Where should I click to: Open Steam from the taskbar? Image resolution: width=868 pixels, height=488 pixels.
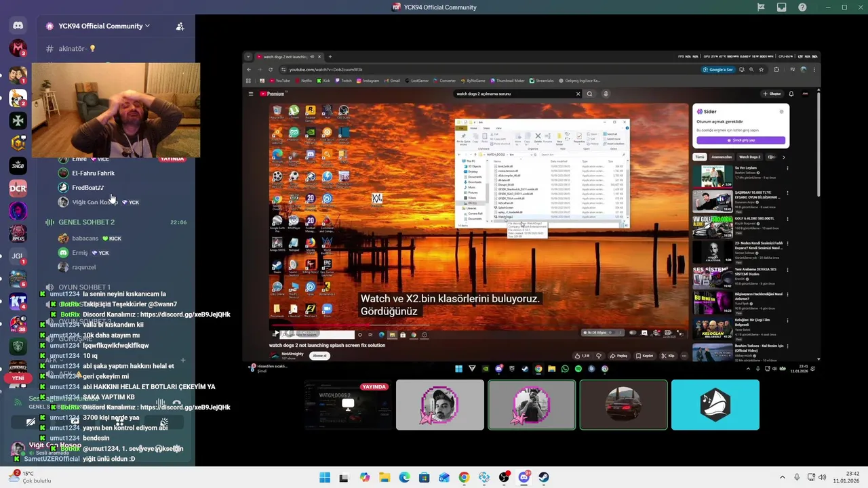544,477
